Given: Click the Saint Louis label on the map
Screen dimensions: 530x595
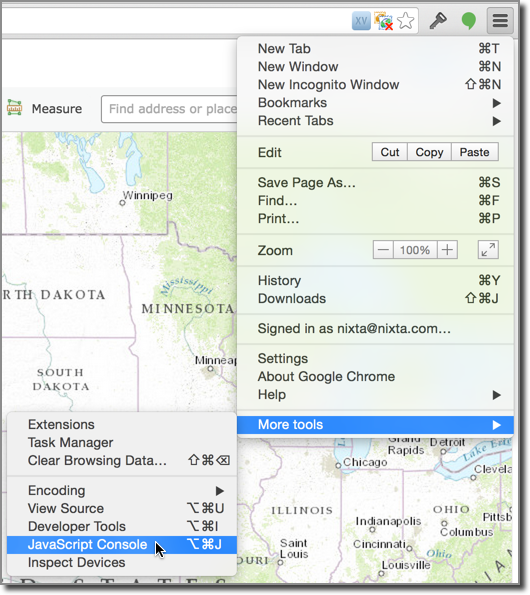Looking at the screenshot, I should (x=294, y=549).
